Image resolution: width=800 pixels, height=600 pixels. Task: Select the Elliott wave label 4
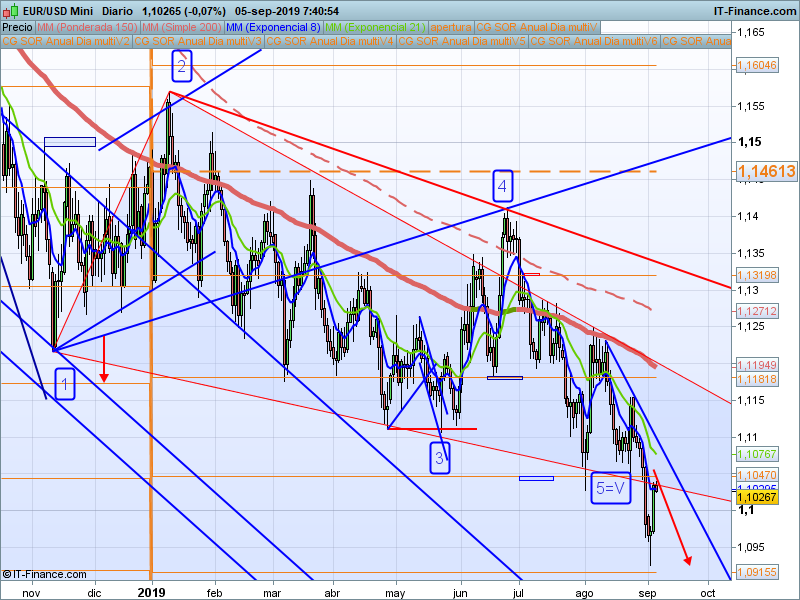tap(503, 186)
